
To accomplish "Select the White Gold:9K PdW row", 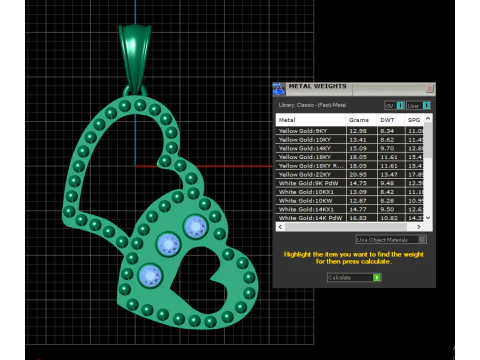I will (x=350, y=183).
